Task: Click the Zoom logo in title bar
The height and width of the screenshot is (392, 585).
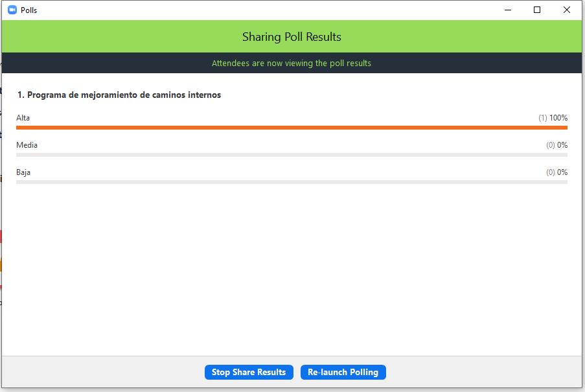Action: (x=12, y=10)
